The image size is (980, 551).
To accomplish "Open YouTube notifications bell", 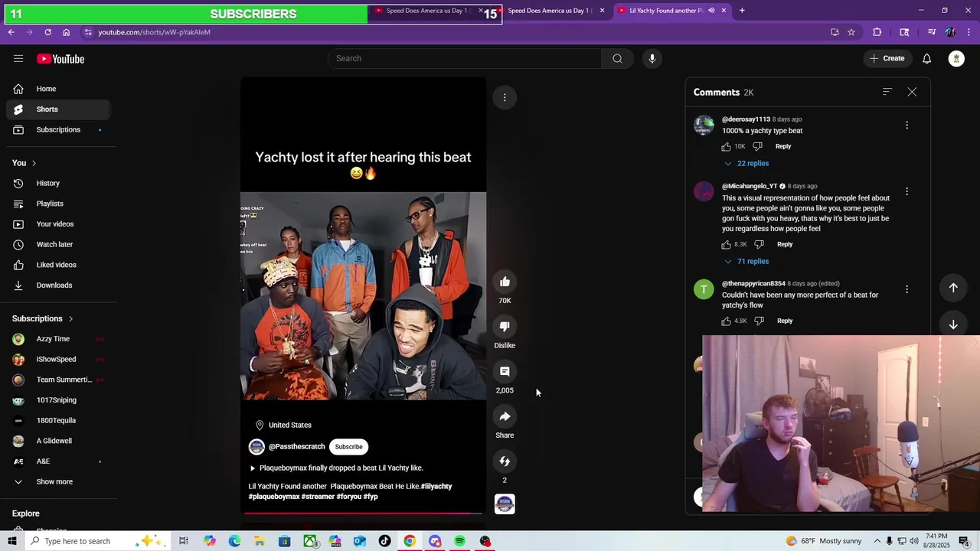I will (926, 58).
